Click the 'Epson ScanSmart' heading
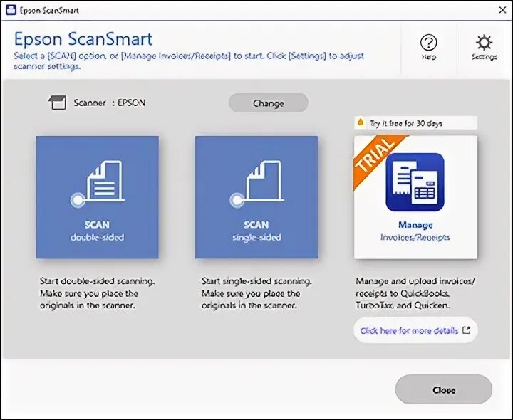Screen dimensions: 513x420 [x=83, y=39]
